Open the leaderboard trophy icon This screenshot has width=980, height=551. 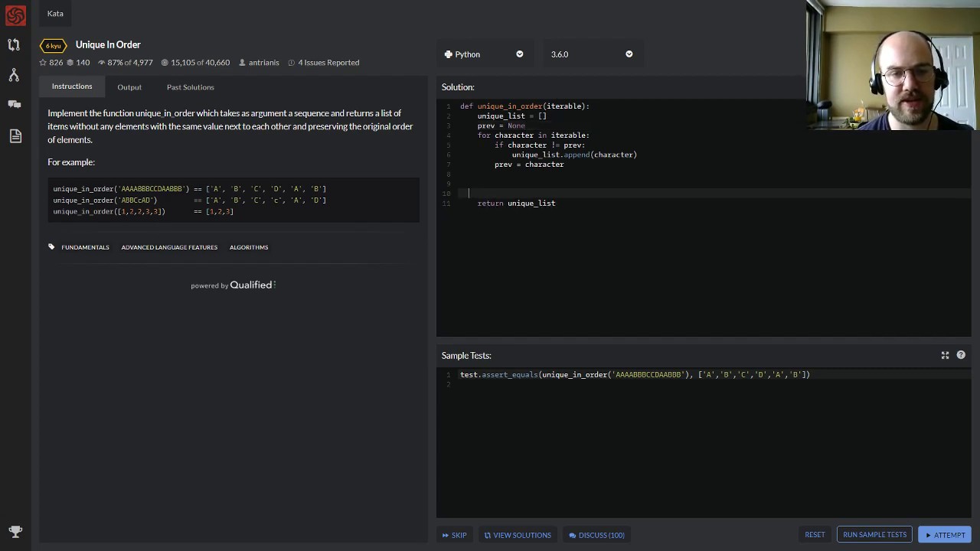[x=15, y=531]
